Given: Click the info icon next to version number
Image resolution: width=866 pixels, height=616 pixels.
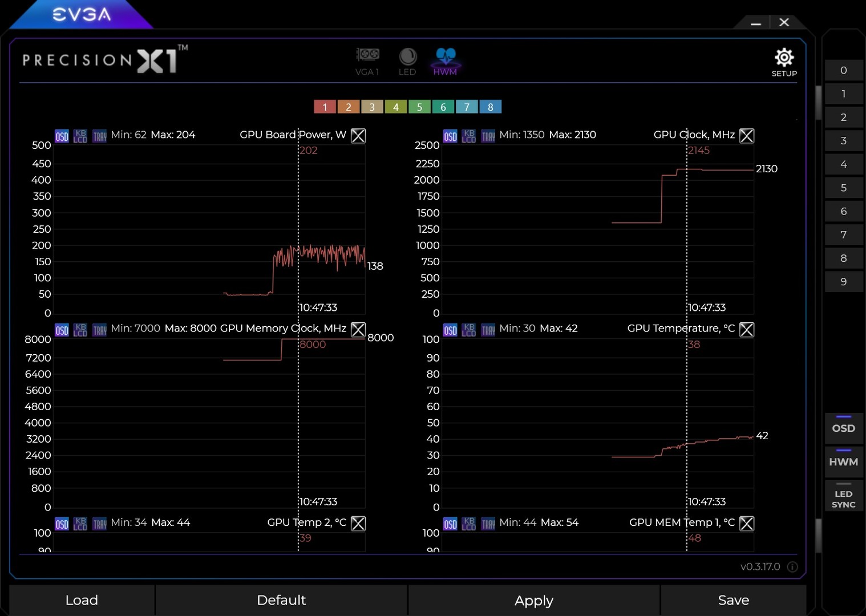Looking at the screenshot, I should pos(792,566).
